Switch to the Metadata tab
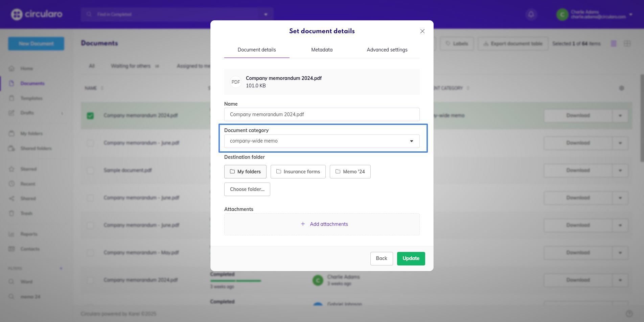The width and height of the screenshot is (644, 322). point(322,50)
